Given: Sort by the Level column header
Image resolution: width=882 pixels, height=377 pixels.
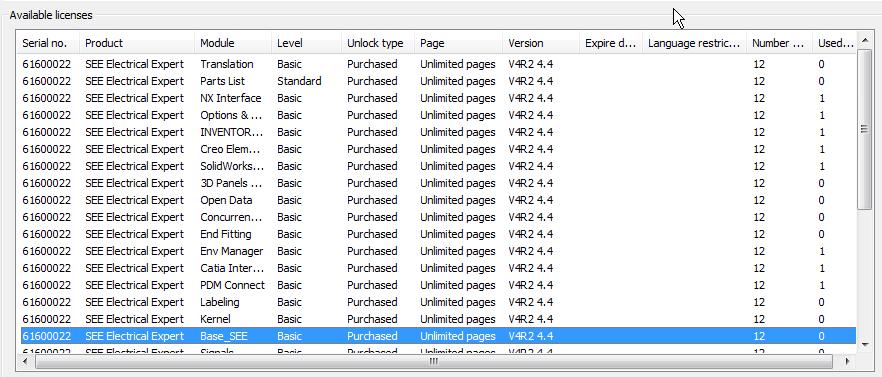Looking at the screenshot, I should click(306, 43).
